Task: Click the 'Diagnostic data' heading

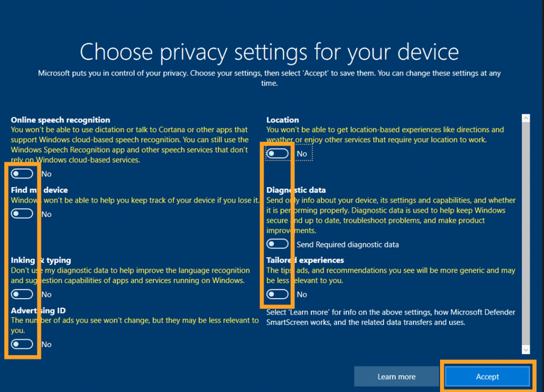Action: [x=296, y=190]
